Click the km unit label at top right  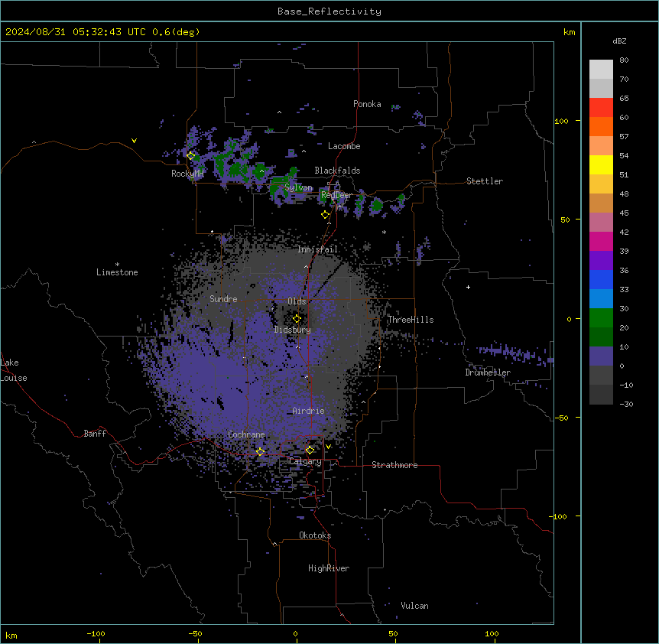pyautogui.click(x=570, y=32)
